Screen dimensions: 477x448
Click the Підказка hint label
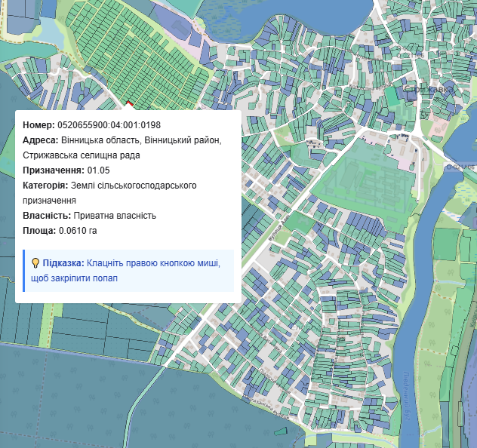point(63,263)
